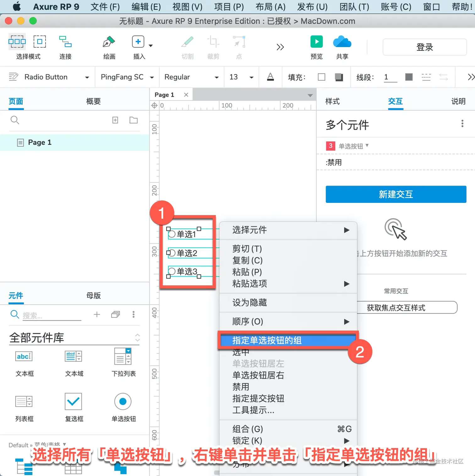Select the 复选框 checkbox widget

coord(74,408)
